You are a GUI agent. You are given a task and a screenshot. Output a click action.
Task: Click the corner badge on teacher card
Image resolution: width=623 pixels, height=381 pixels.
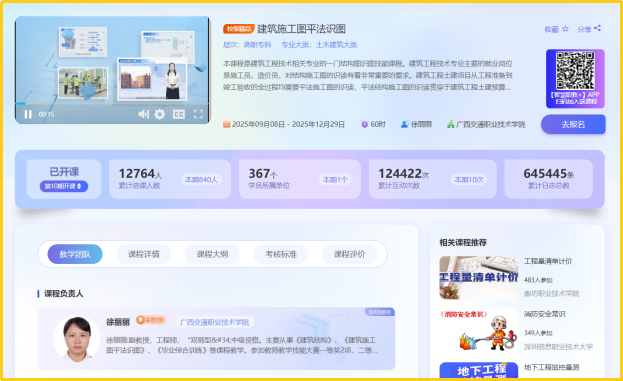coord(379,312)
